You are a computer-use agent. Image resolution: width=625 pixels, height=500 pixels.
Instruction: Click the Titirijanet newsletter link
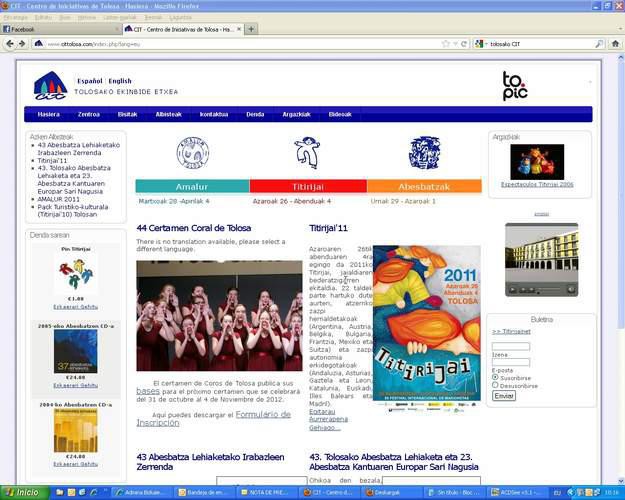[511, 331]
